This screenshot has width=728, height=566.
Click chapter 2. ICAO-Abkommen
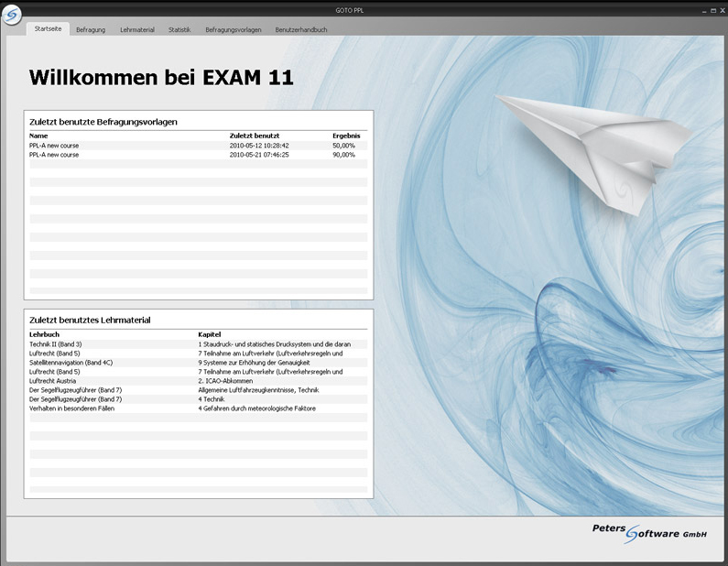pos(225,381)
